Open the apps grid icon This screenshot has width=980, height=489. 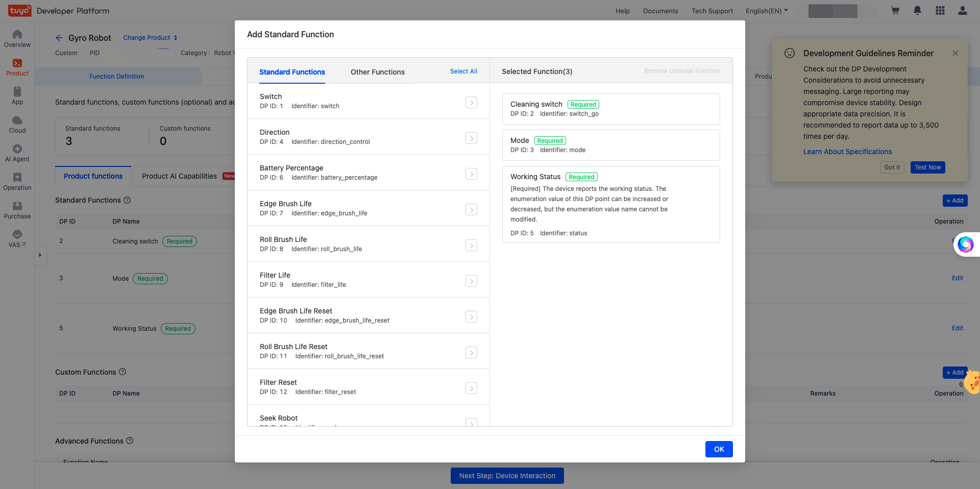940,11
